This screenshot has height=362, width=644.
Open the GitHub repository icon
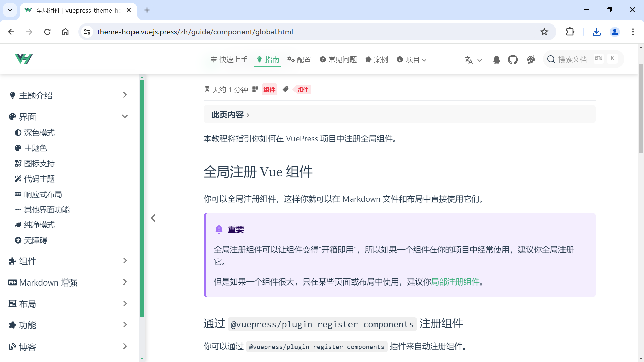[513, 60]
